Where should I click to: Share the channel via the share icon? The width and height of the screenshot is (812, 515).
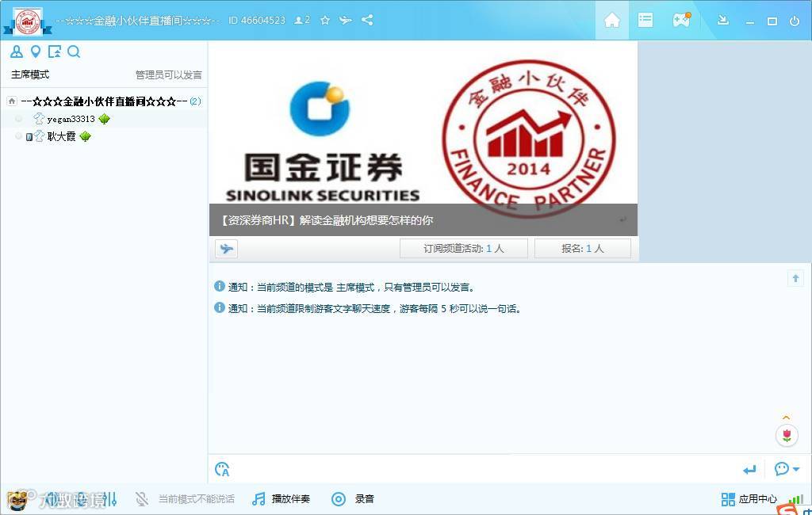[367, 20]
